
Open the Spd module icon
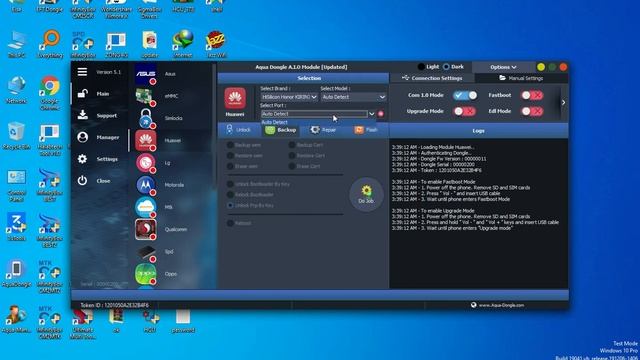coord(146,251)
